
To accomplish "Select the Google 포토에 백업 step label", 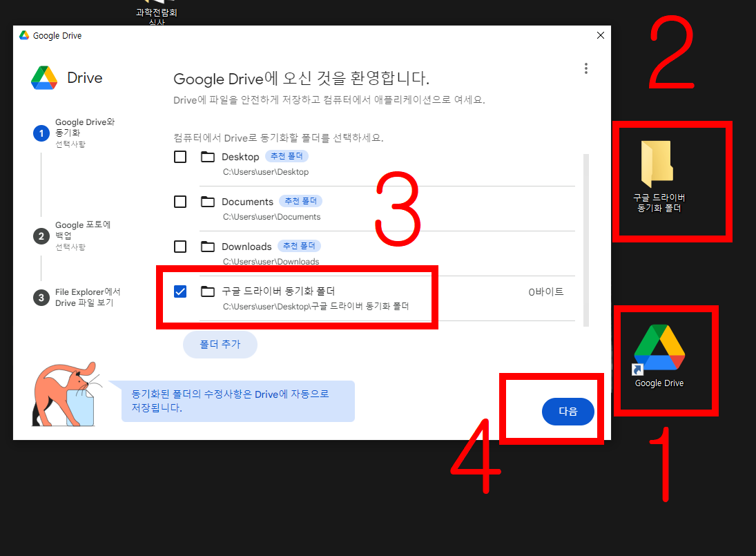I will [x=83, y=230].
